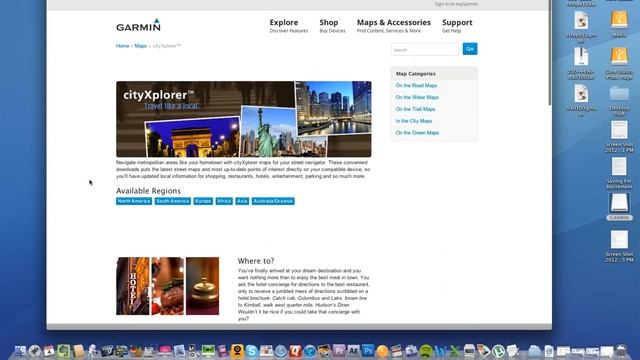Select the North America region tag
This screenshot has width=640, height=360.
tap(133, 201)
